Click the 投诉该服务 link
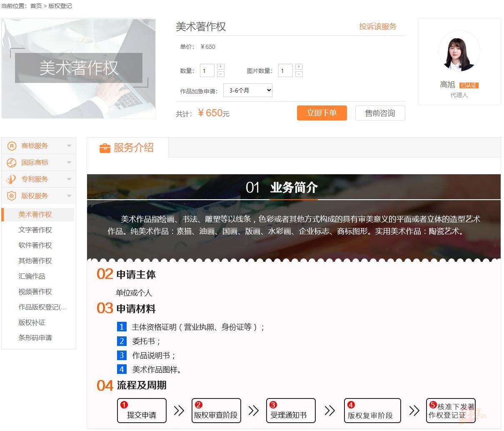Screen dimensions: 504x431 coord(378,27)
